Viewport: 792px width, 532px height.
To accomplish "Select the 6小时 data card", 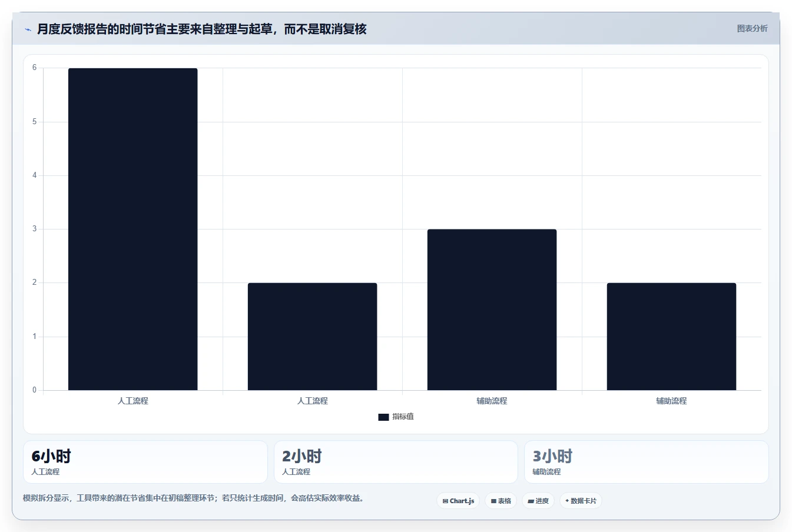I will [x=145, y=462].
